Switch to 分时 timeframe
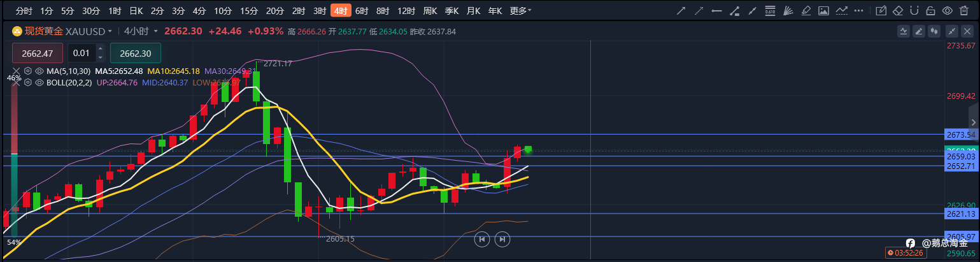 24,11
